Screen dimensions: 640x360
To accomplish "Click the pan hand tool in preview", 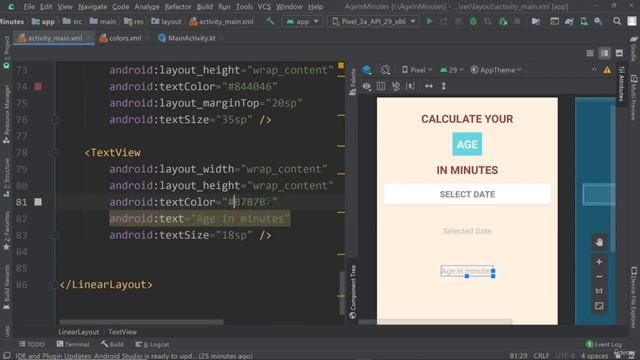I will [599, 242].
